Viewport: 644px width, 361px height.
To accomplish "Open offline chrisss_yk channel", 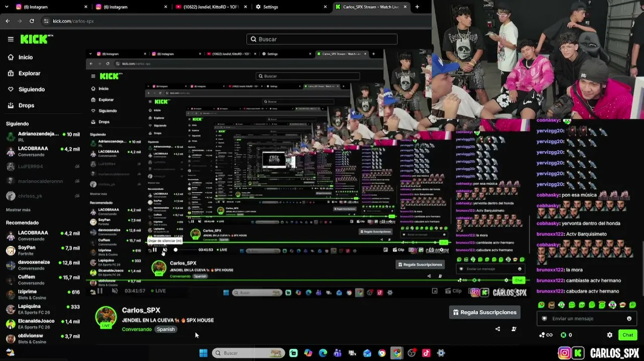I will point(43,196).
